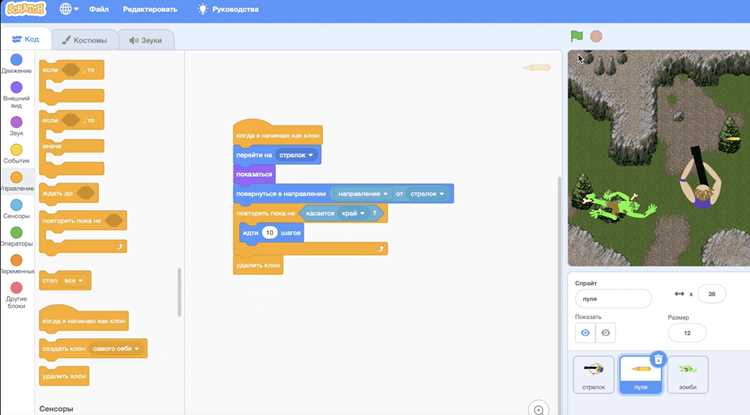Show the sprite with the eye icon
This screenshot has width=750, height=415.
coord(585,333)
